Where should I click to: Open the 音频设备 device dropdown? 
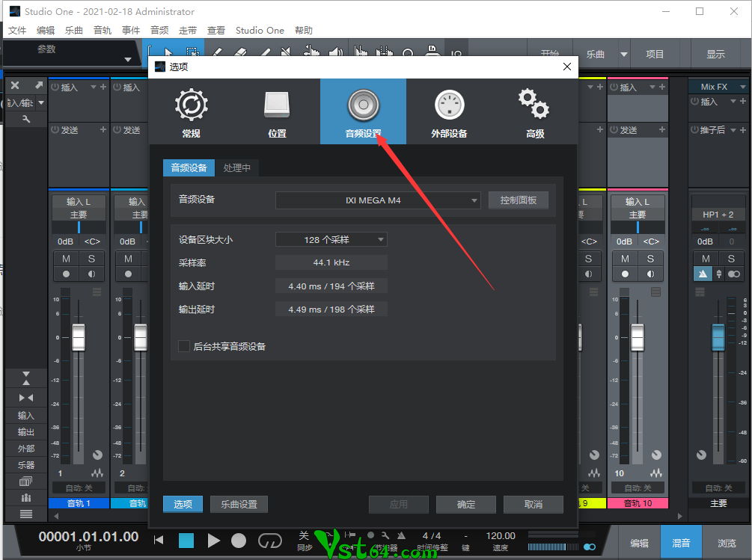[377, 200]
